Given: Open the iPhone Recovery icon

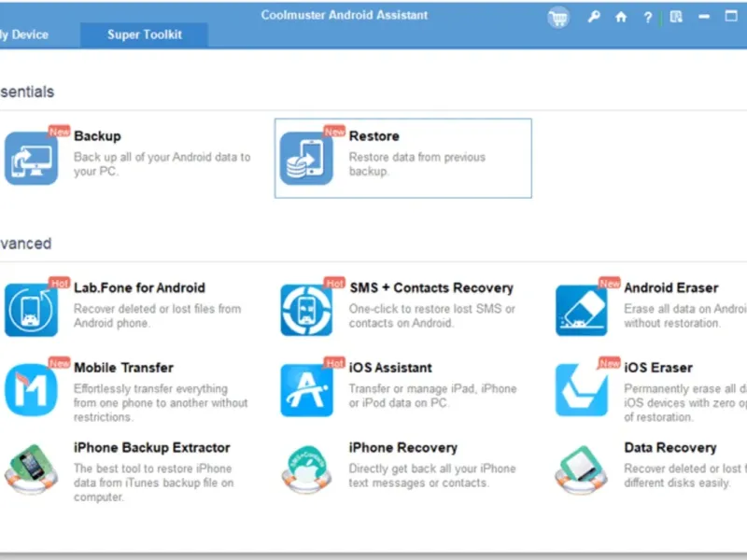Looking at the screenshot, I should tap(306, 469).
